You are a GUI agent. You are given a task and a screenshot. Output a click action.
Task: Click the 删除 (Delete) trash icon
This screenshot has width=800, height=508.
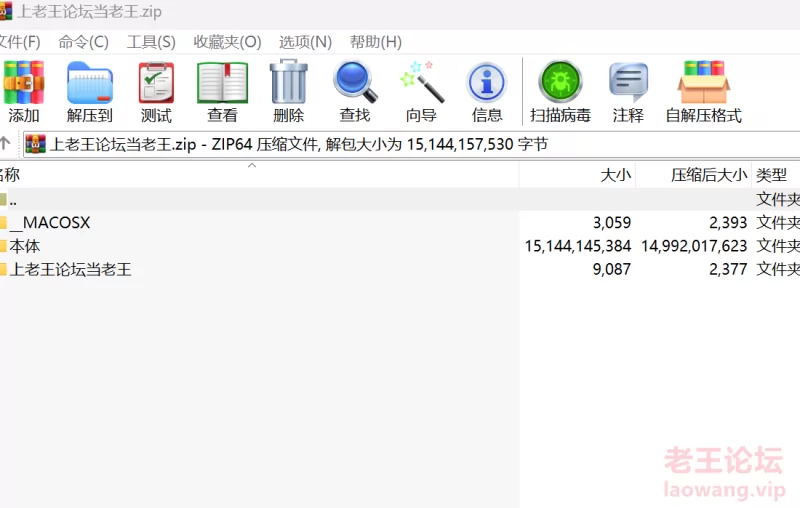[289, 91]
